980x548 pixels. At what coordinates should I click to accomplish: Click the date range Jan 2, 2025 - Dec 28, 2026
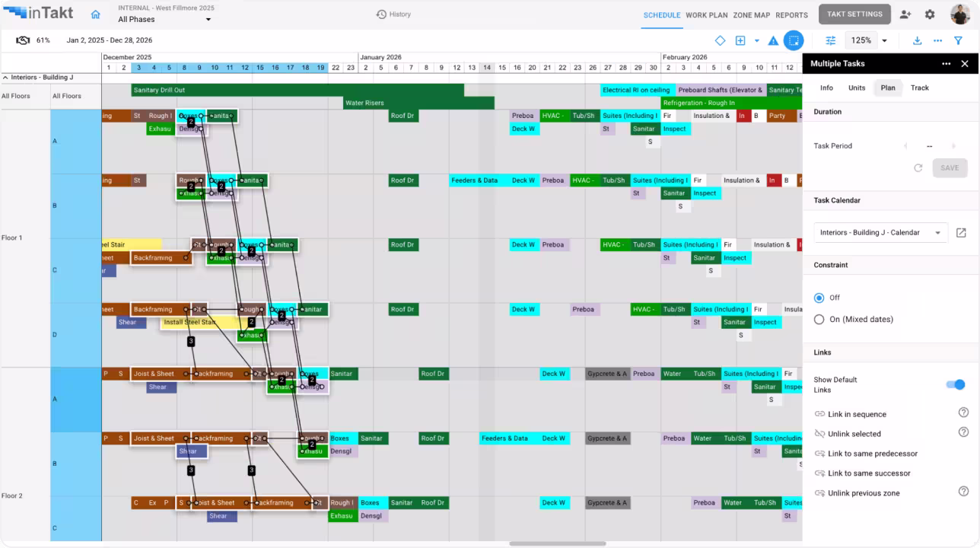click(110, 40)
